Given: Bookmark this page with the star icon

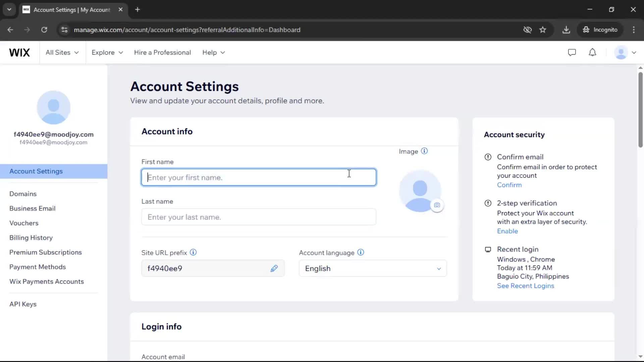Looking at the screenshot, I should (x=543, y=30).
